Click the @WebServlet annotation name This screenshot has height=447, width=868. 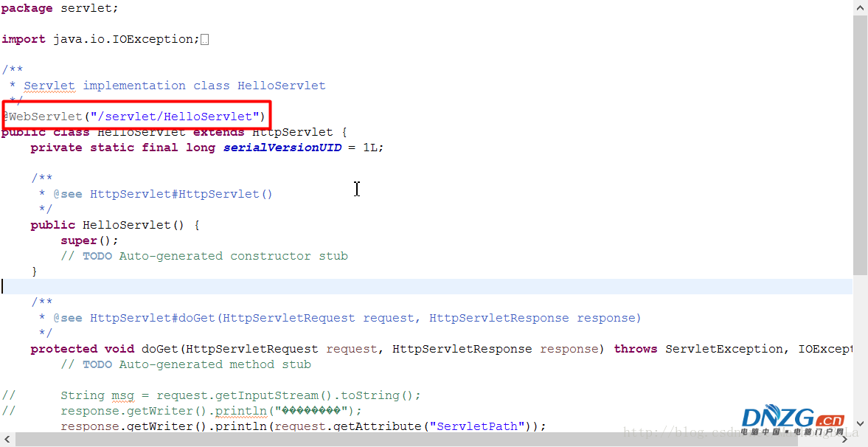(x=46, y=117)
